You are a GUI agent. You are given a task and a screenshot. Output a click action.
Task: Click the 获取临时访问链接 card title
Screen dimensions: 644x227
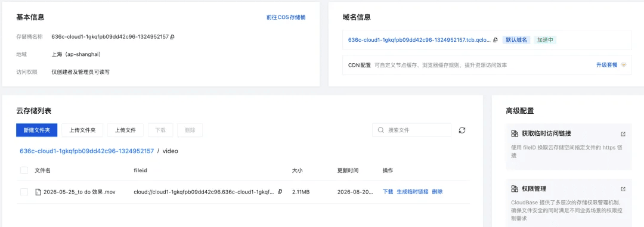tap(546, 134)
